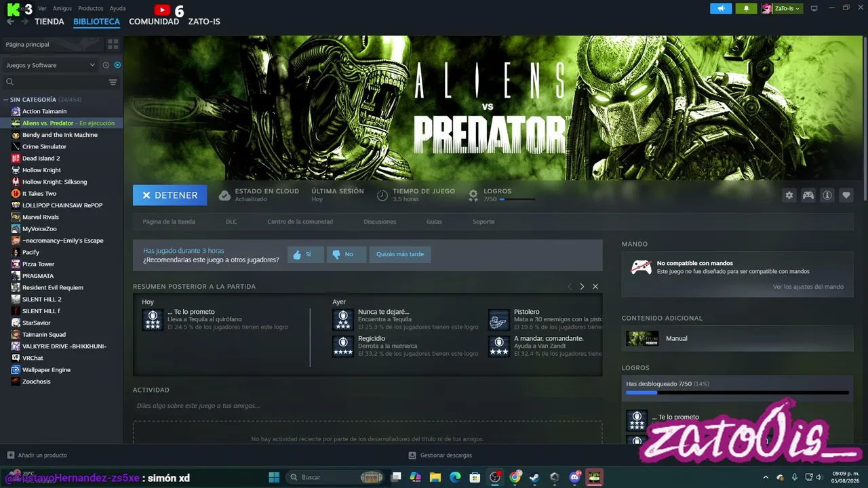Toggle the ready-to-play filter icon
Screen dimensions: 868x488
117,65
